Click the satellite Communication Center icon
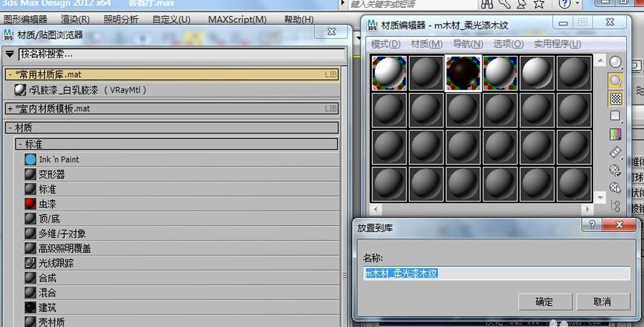This screenshot has height=327, width=644. coord(522,4)
